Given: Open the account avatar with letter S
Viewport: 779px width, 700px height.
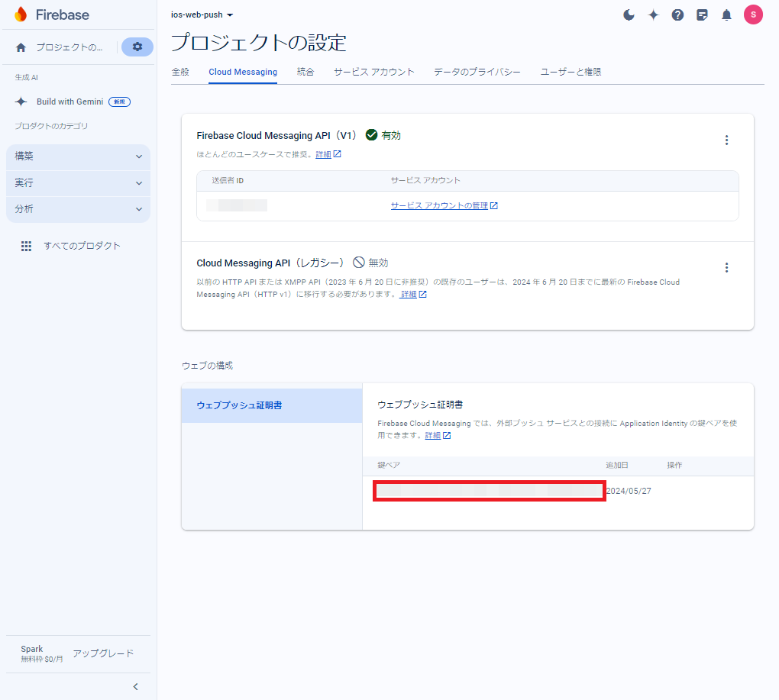Looking at the screenshot, I should pyautogui.click(x=753, y=14).
